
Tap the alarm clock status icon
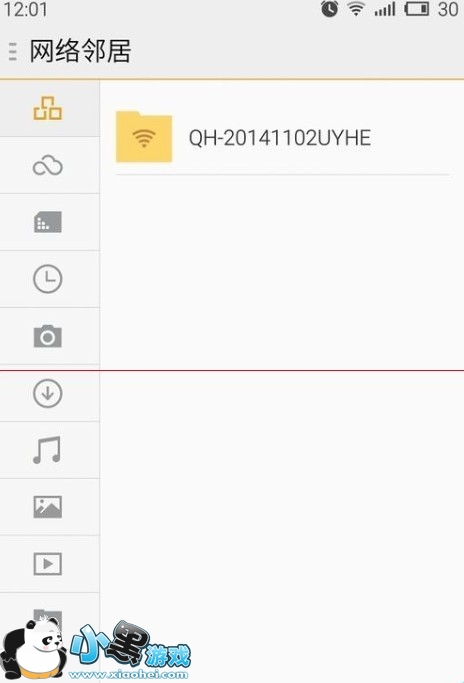(329, 9)
